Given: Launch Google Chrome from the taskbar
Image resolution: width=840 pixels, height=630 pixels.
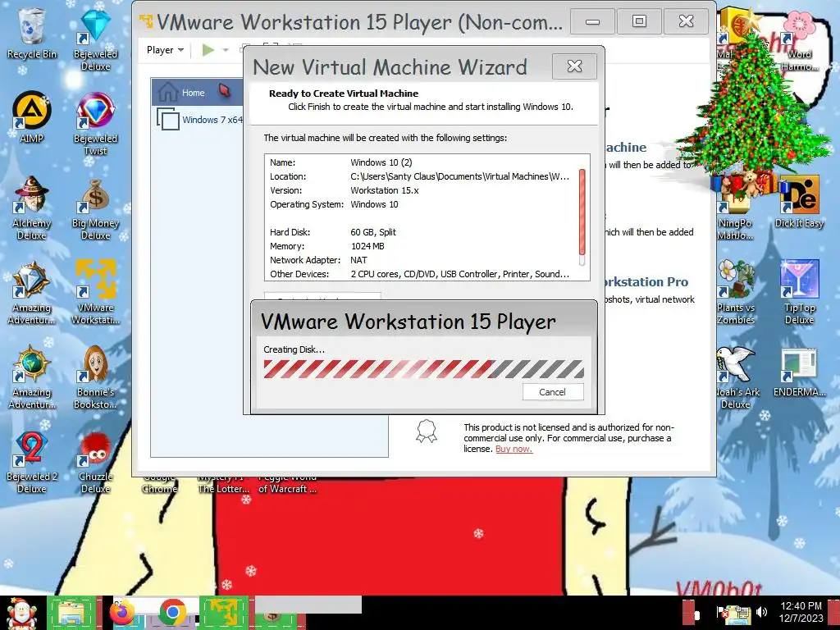Looking at the screenshot, I should (172, 613).
